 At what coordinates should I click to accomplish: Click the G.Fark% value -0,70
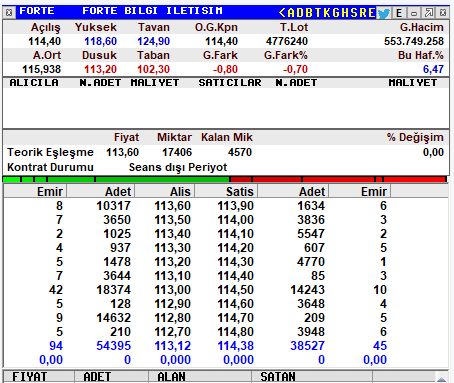(295, 69)
